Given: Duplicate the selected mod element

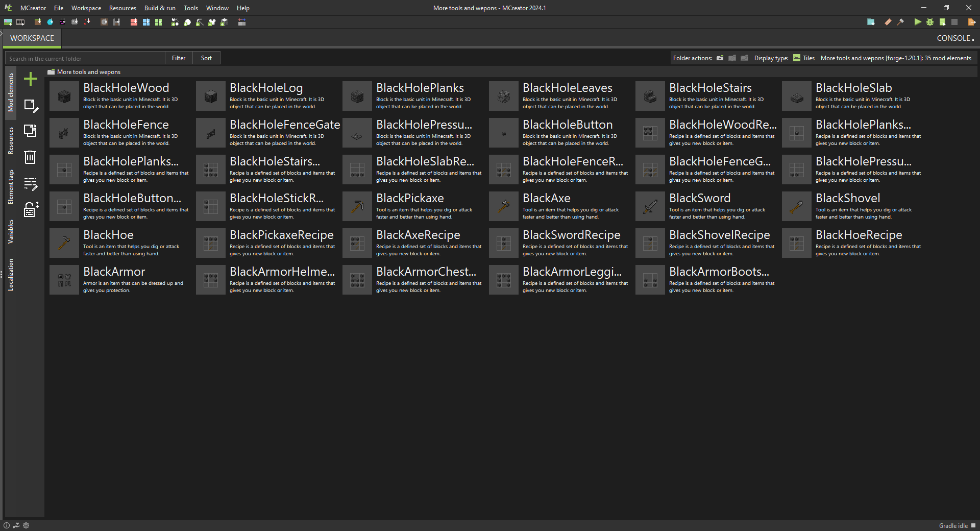Looking at the screenshot, I should click(x=31, y=131).
